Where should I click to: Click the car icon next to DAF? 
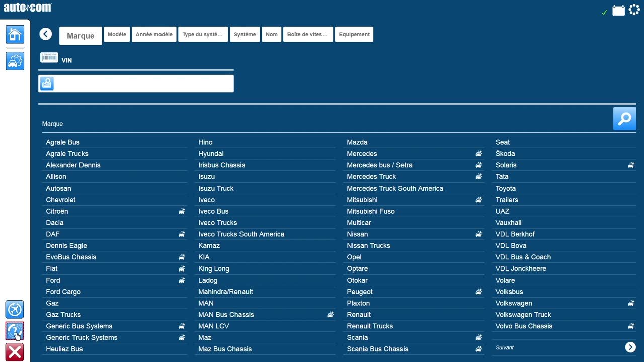(182, 234)
